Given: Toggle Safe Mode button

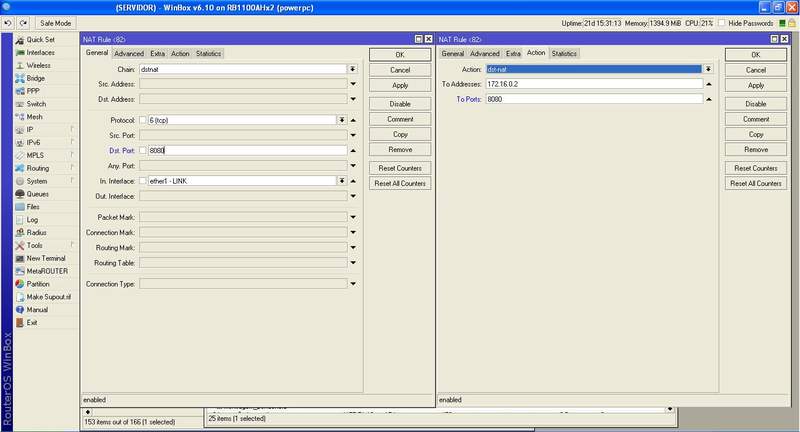Looking at the screenshot, I should [56, 23].
